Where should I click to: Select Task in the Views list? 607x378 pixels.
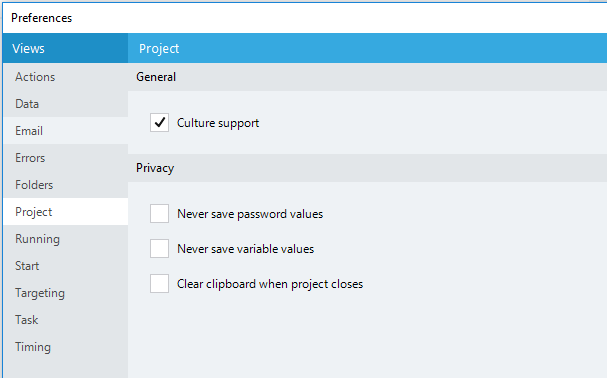(x=65, y=320)
